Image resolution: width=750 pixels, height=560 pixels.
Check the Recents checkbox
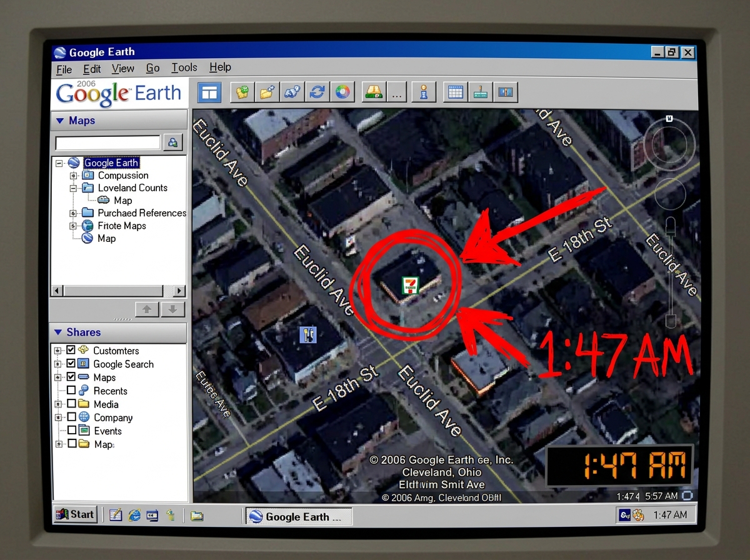71,391
